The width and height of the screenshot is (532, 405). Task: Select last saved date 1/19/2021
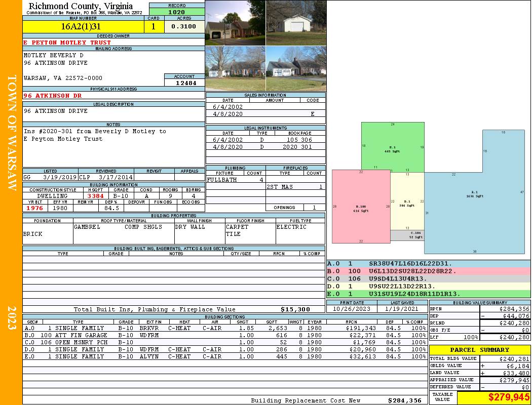(402, 309)
